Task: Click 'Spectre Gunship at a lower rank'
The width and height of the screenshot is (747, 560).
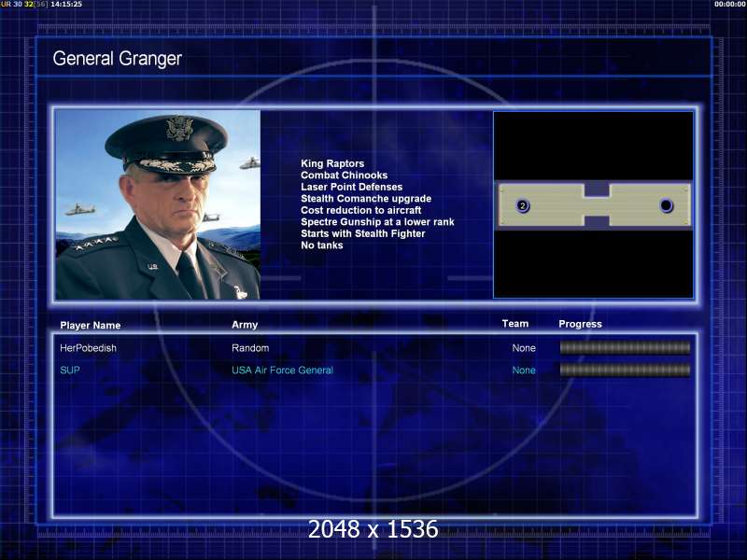Action: 377,222
